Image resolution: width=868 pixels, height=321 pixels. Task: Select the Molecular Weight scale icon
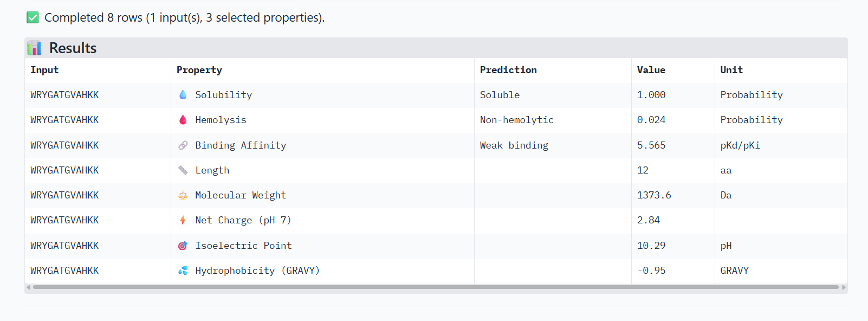(x=183, y=195)
